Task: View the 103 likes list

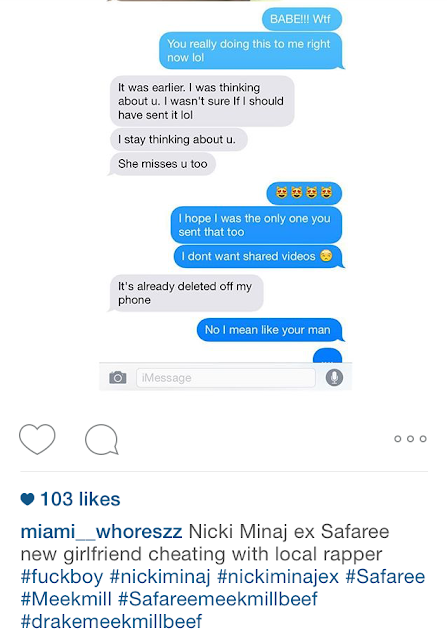Action: (x=80, y=499)
